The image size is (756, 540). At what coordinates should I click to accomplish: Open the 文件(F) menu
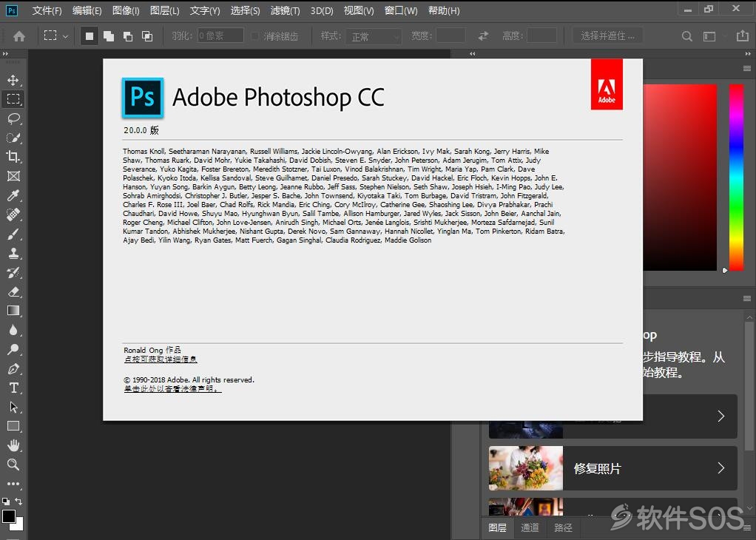[47, 10]
